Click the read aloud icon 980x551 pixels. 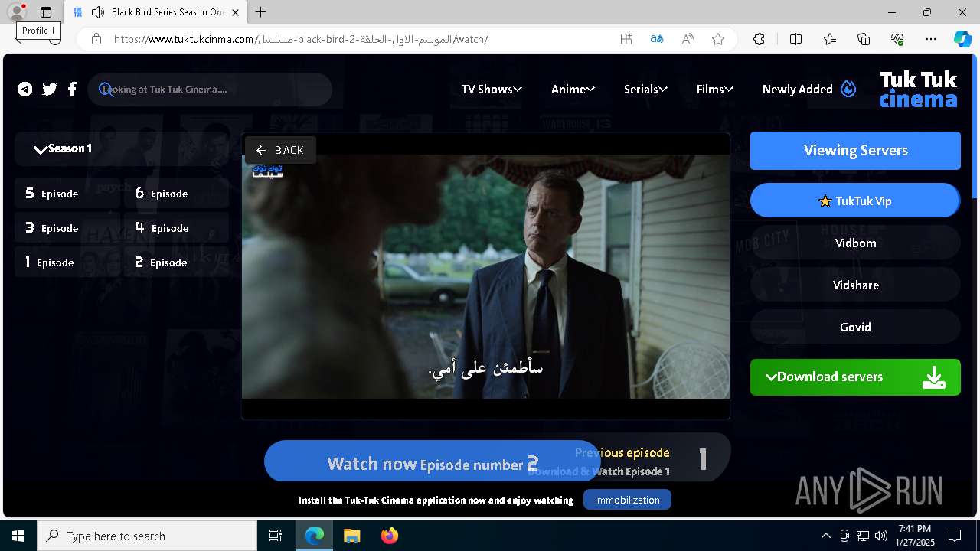click(x=688, y=39)
